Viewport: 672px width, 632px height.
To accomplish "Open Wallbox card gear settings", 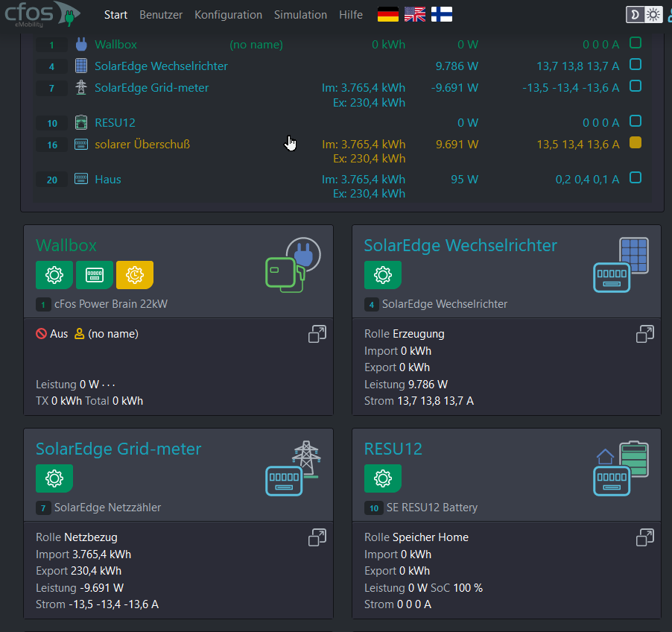I will (x=54, y=275).
